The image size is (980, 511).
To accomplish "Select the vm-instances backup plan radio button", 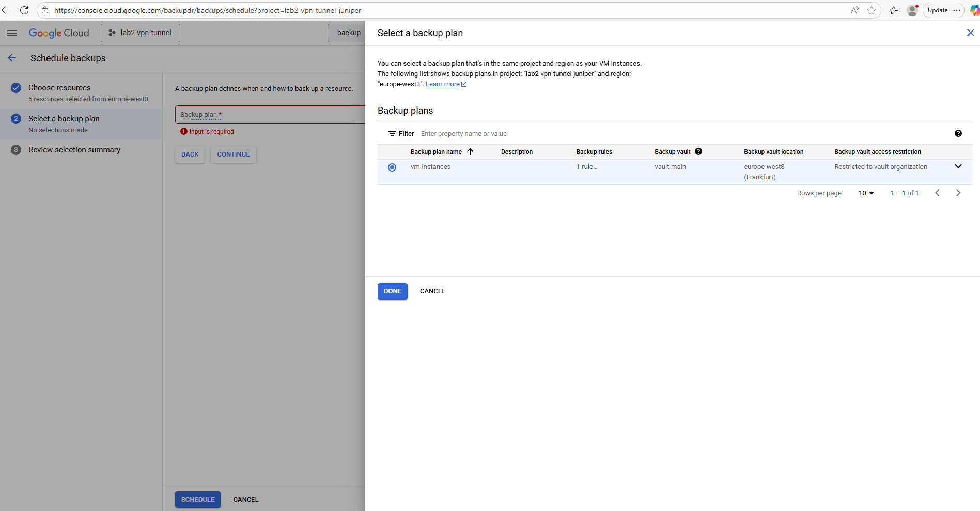I will pyautogui.click(x=392, y=167).
